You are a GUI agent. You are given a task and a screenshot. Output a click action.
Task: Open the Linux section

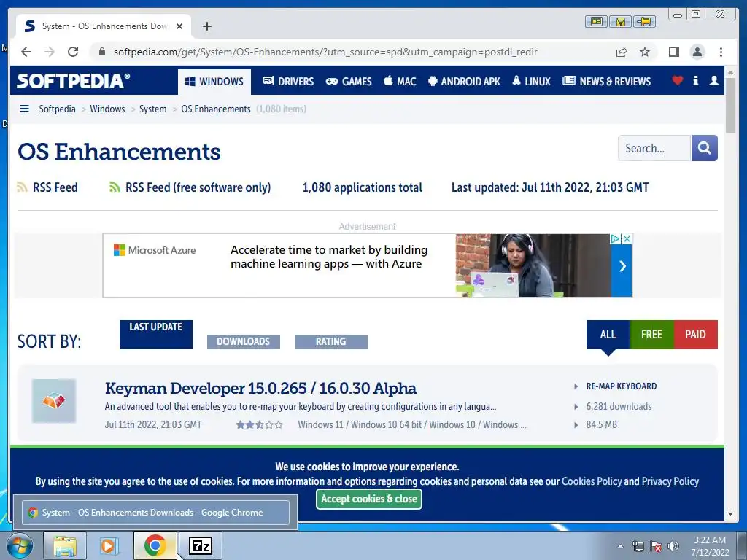pyautogui.click(x=531, y=82)
